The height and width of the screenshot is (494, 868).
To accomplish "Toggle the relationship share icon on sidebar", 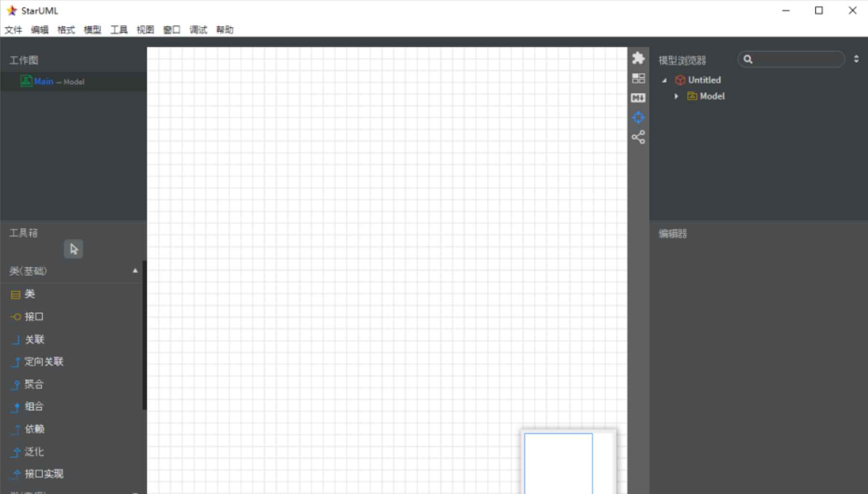I will click(x=639, y=137).
